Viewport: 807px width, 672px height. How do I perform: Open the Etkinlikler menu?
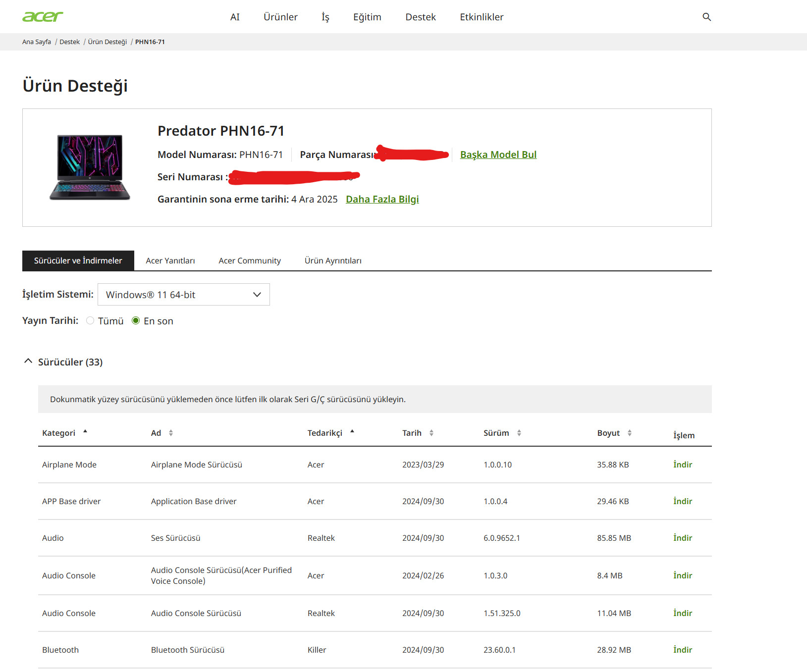click(482, 17)
